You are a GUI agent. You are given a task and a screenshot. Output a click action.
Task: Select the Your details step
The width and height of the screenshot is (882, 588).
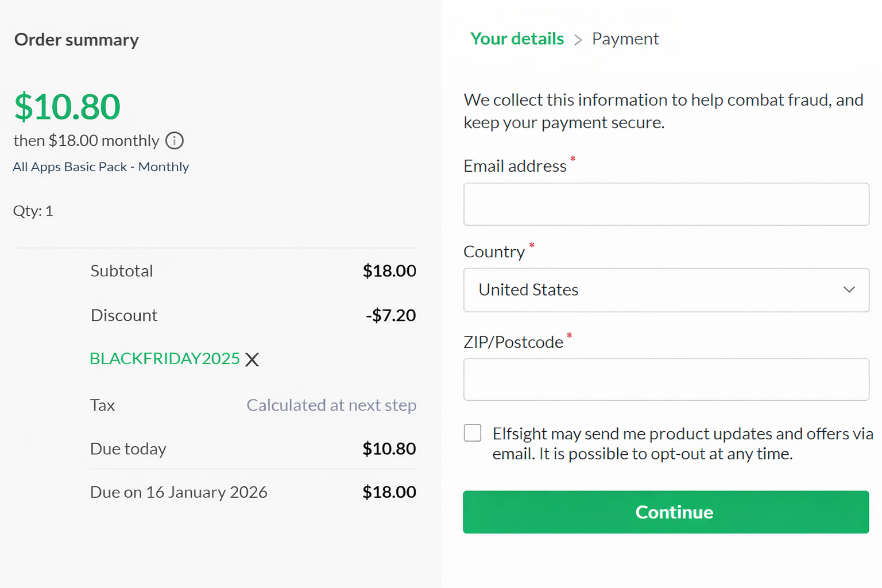click(516, 38)
